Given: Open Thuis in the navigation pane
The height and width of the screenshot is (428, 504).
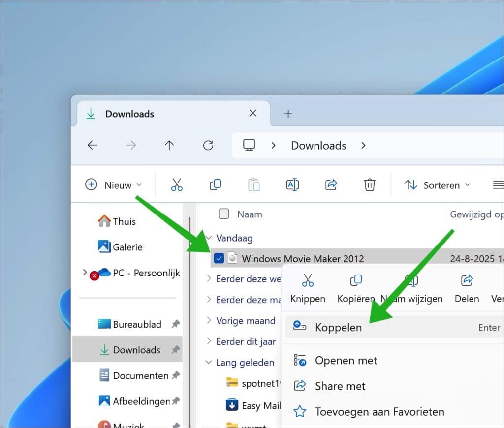Looking at the screenshot, I should (117, 221).
